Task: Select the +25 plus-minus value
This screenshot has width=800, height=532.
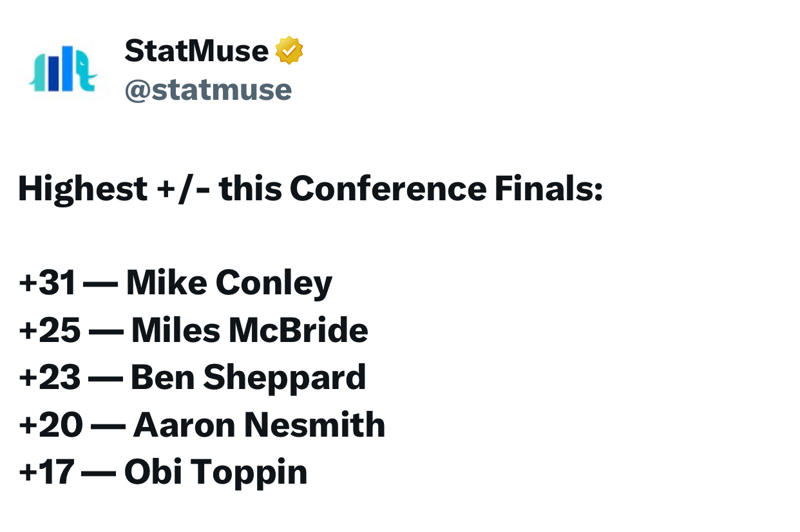Action: [50, 330]
